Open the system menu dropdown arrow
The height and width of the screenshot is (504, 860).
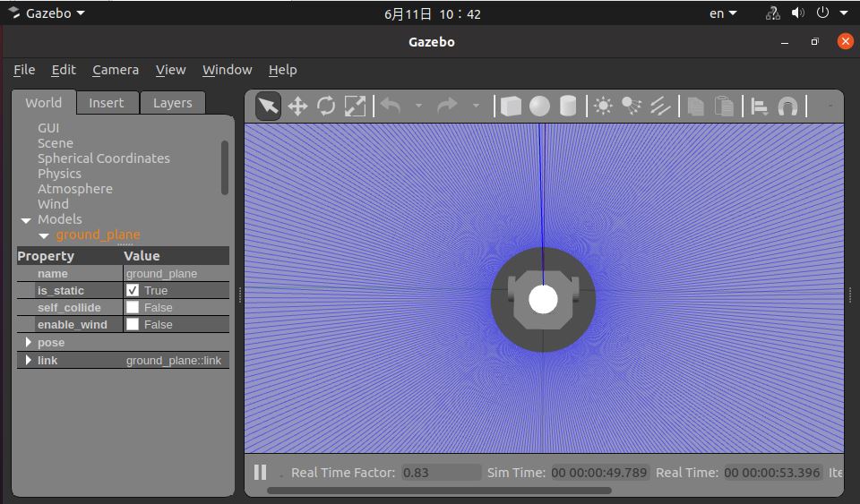(844, 13)
